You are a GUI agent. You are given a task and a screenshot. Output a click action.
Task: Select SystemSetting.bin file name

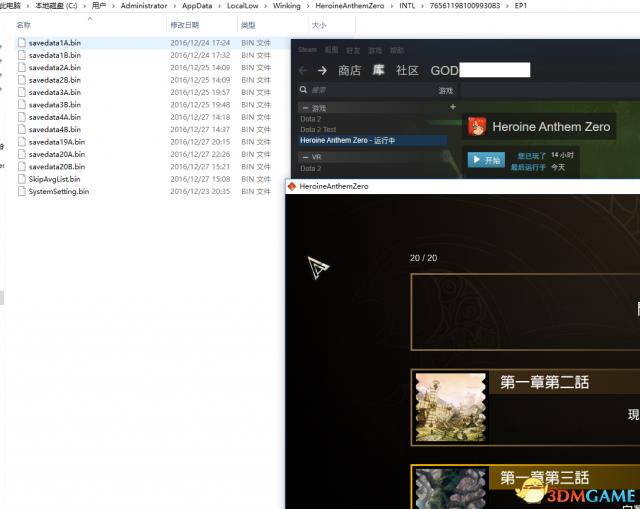(x=59, y=191)
